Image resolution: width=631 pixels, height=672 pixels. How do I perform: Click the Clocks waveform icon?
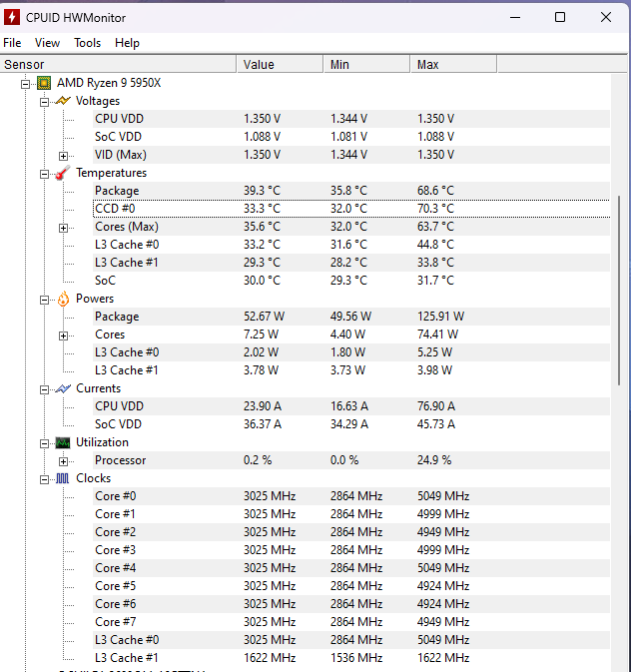(63, 478)
